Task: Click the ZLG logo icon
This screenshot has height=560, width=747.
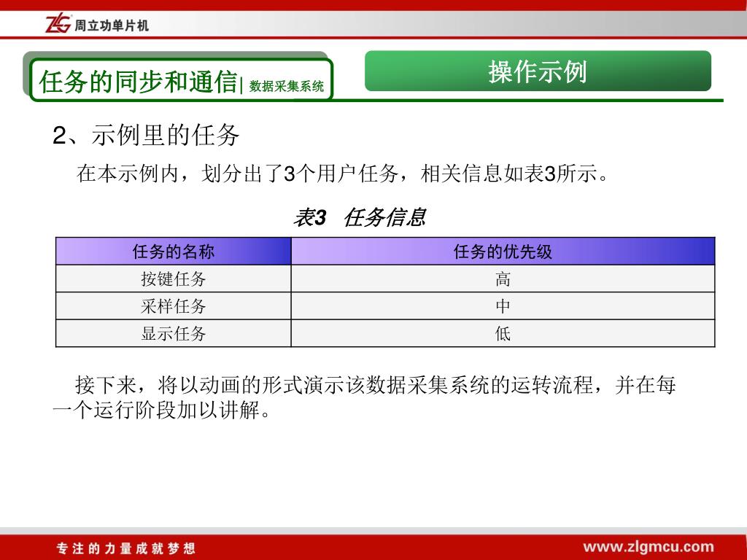Action: point(58,23)
